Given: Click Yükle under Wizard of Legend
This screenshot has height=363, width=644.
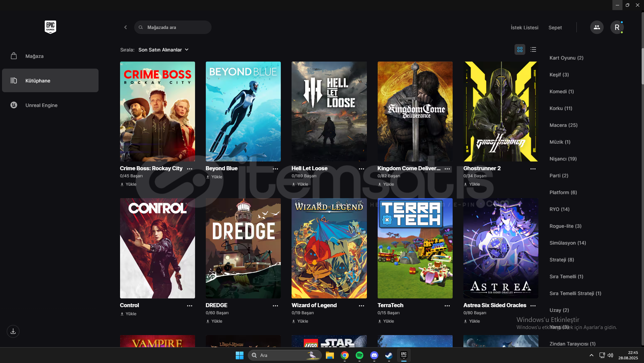Looking at the screenshot, I should coord(300,321).
